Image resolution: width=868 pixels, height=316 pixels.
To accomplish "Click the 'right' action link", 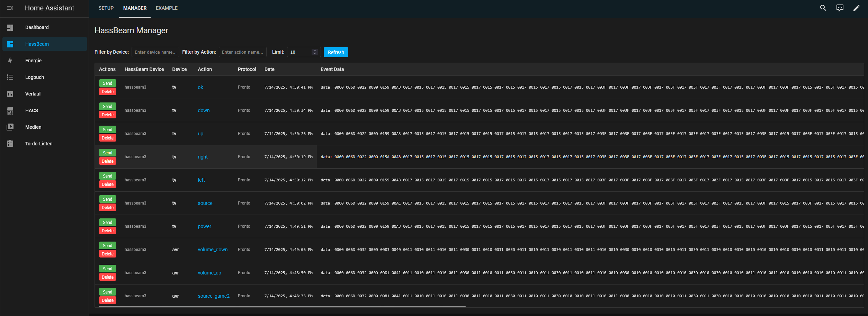I will (203, 157).
